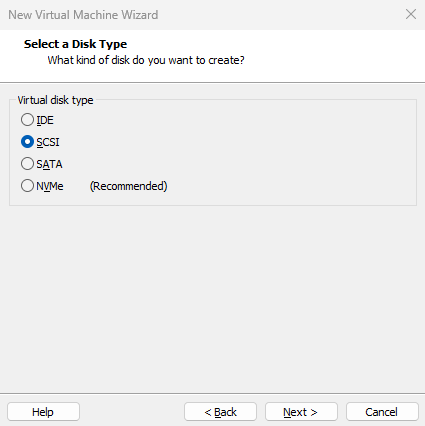425x426 pixels.
Task: Cancel the New Virtual Machine Wizard
Action: coord(382,412)
